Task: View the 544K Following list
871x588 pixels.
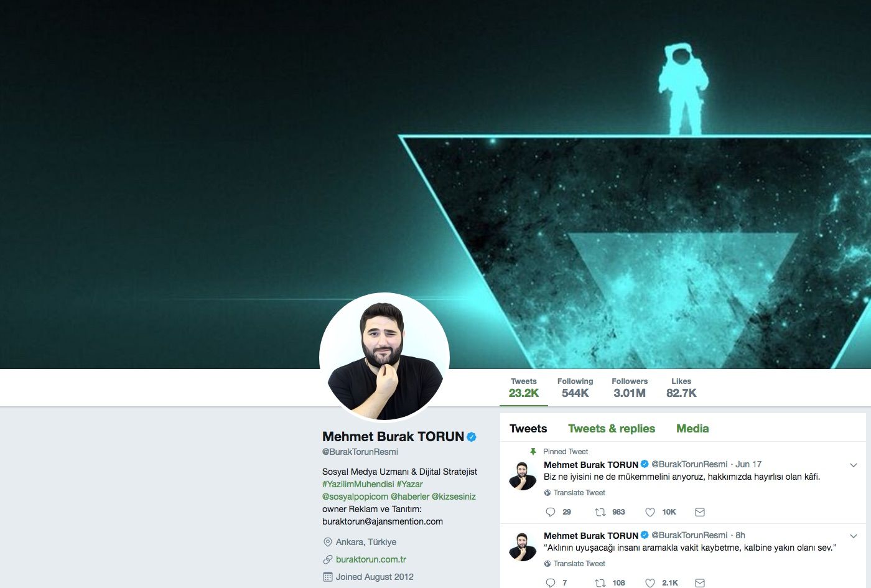Action: point(575,388)
